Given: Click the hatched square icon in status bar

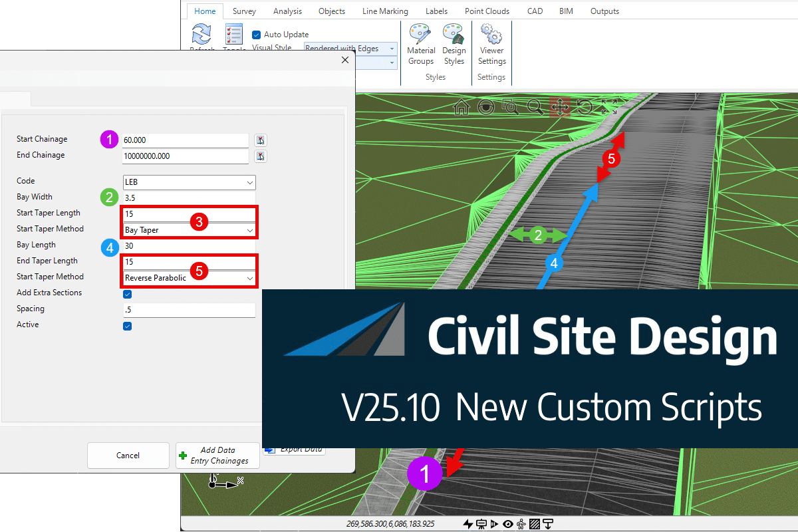Looking at the screenshot, I should [534, 524].
